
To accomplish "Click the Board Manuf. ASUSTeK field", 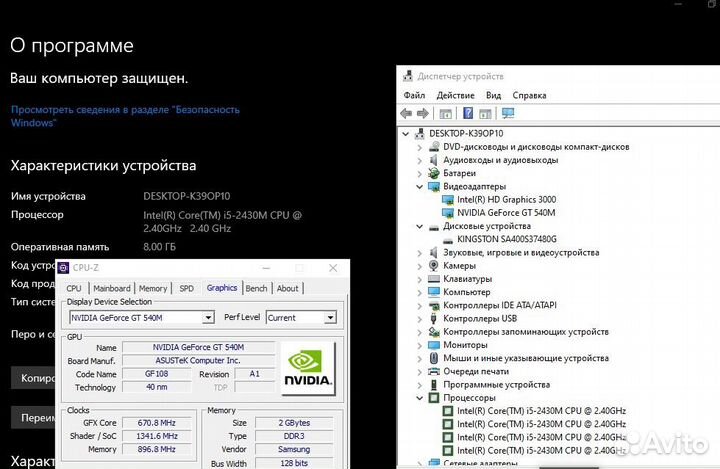I will click(x=198, y=361).
